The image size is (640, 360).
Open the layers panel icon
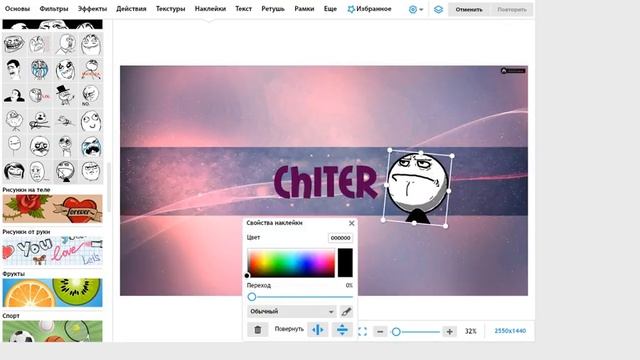(438, 9)
